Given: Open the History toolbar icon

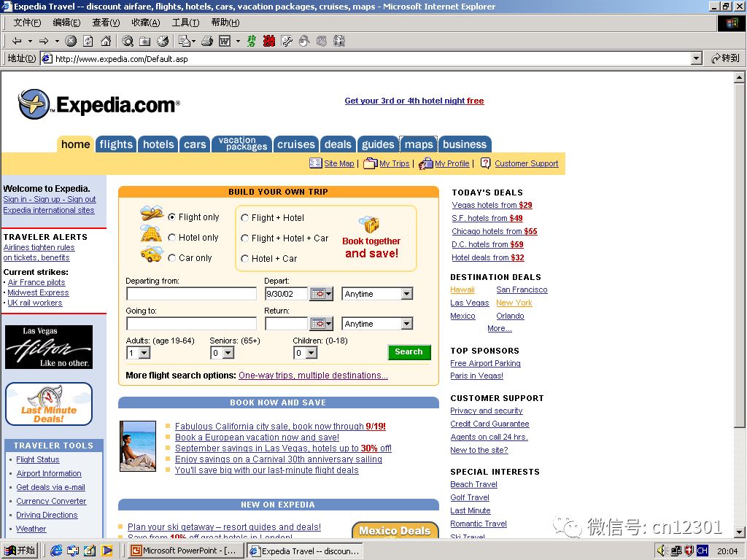Looking at the screenshot, I should [163, 42].
